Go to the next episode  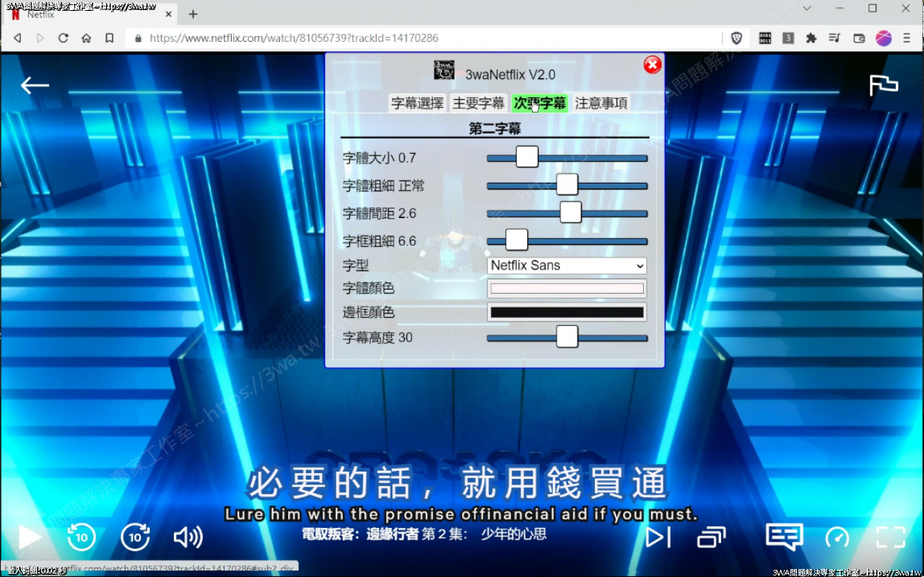tap(658, 537)
